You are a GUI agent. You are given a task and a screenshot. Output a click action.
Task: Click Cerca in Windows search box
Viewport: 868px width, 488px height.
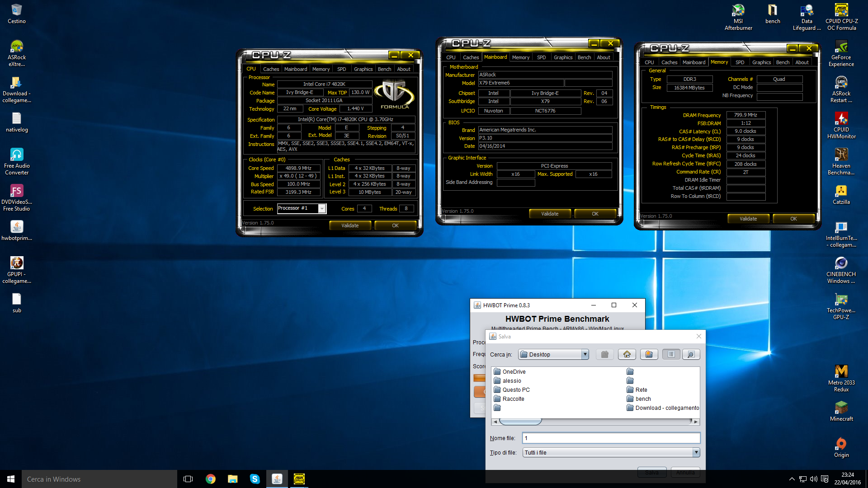[x=99, y=479]
